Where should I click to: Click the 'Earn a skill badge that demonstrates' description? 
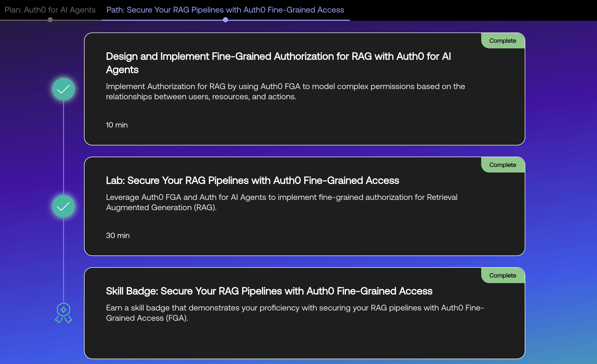click(295, 313)
